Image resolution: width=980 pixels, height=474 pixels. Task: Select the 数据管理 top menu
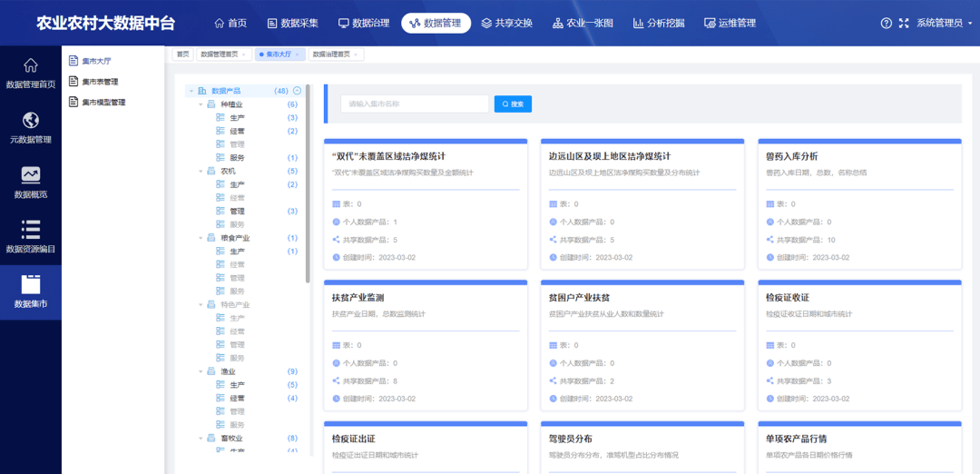[x=436, y=23]
